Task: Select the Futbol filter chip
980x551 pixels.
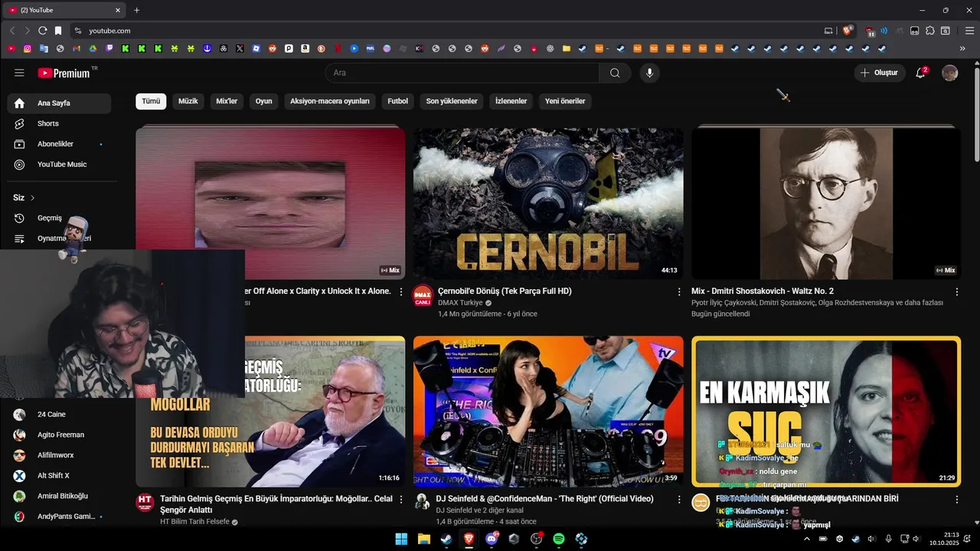Action: [397, 101]
